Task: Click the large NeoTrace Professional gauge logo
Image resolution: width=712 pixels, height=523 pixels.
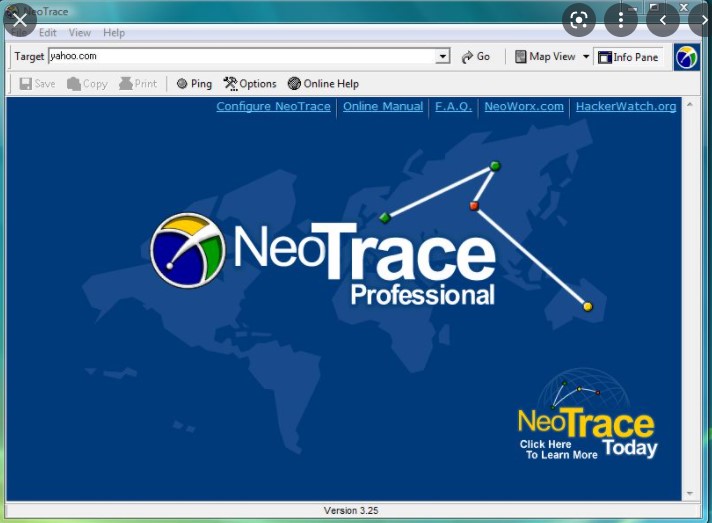Action: tap(188, 250)
